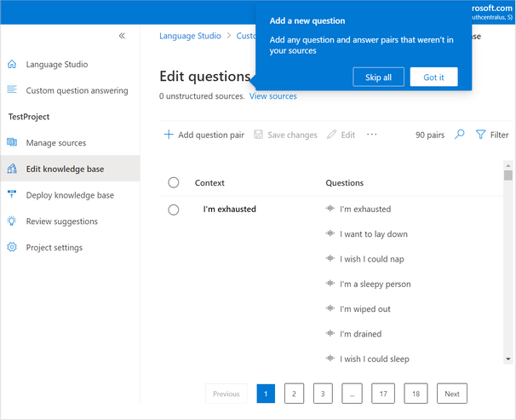Click Skip all in the tooltip
The width and height of the screenshot is (516, 420).
[x=378, y=77]
